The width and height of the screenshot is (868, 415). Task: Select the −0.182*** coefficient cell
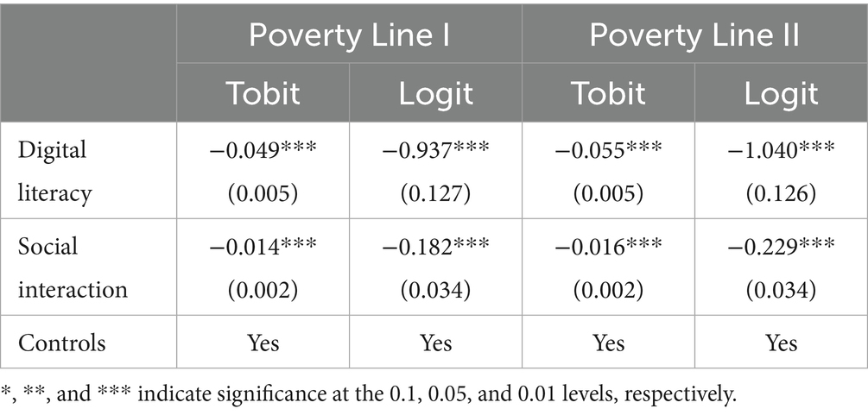[x=435, y=248]
